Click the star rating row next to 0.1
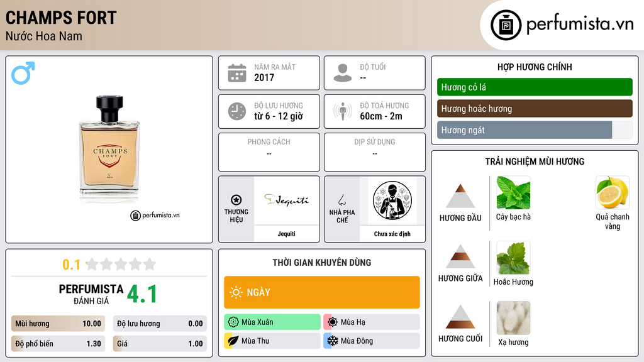Screen dimensions: 644x362 (x=121, y=264)
